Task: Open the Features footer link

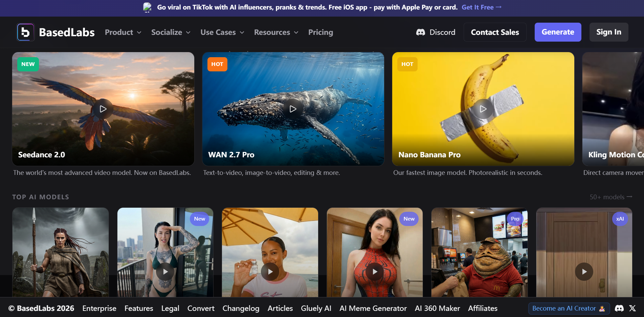Action: pos(139,308)
